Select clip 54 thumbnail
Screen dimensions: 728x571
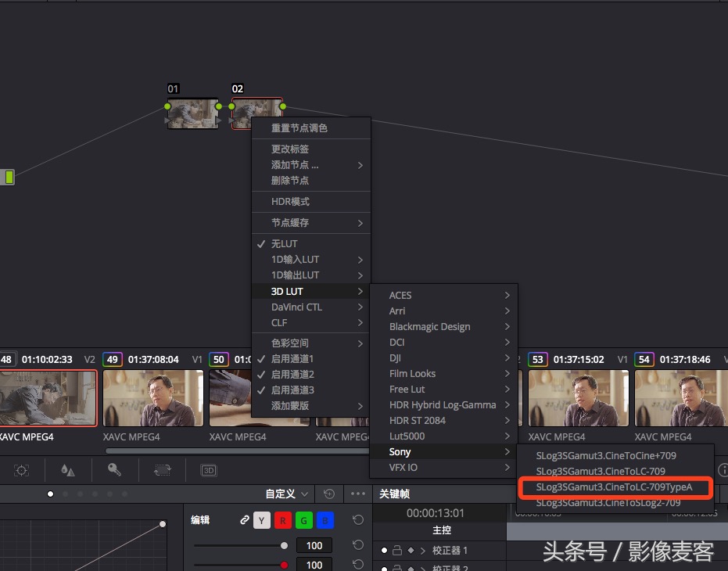pos(681,397)
